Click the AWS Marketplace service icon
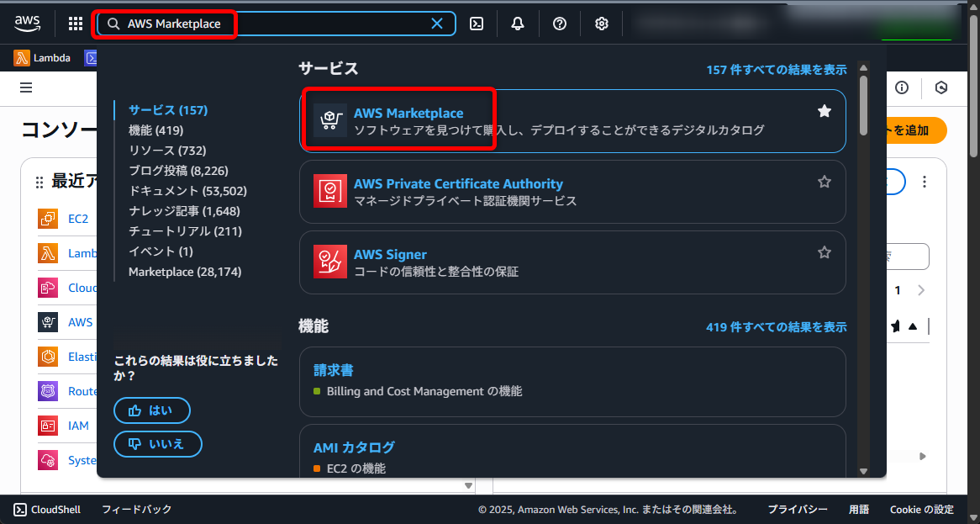The height and width of the screenshot is (524, 980). (x=330, y=120)
